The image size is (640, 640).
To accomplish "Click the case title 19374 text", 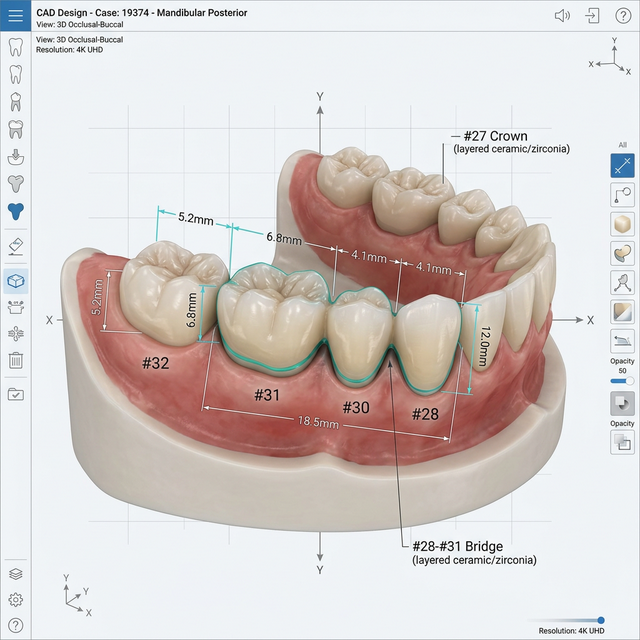I will point(142,13).
